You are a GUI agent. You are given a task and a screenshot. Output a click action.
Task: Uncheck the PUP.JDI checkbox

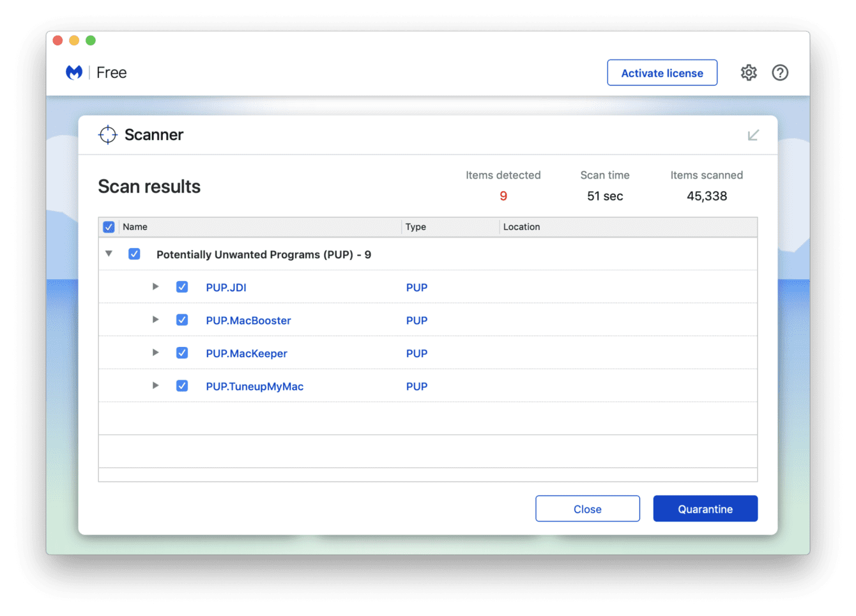182,287
